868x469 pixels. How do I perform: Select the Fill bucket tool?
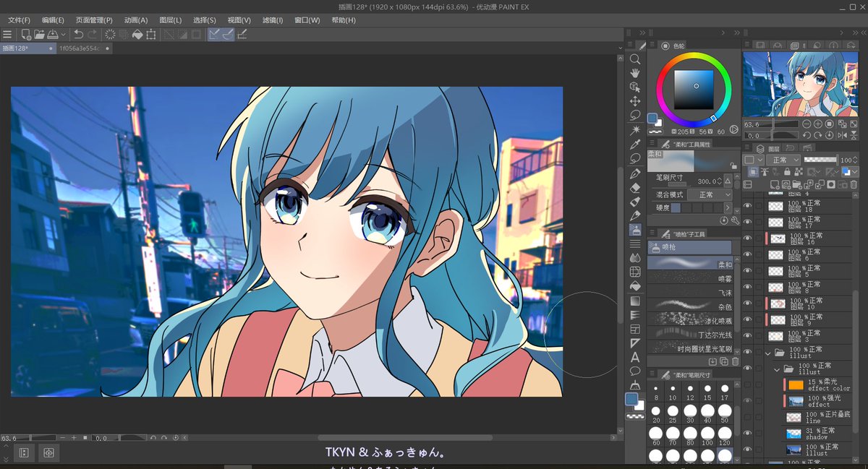click(x=635, y=286)
